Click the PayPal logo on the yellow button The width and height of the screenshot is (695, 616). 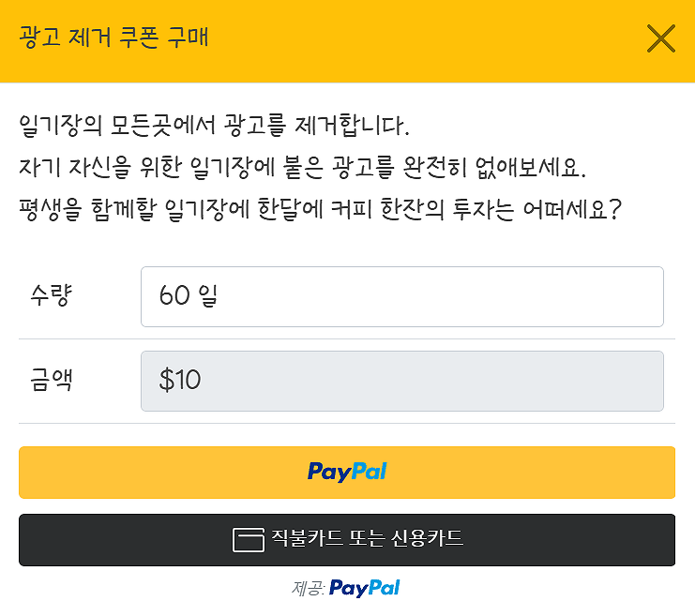[347, 472]
